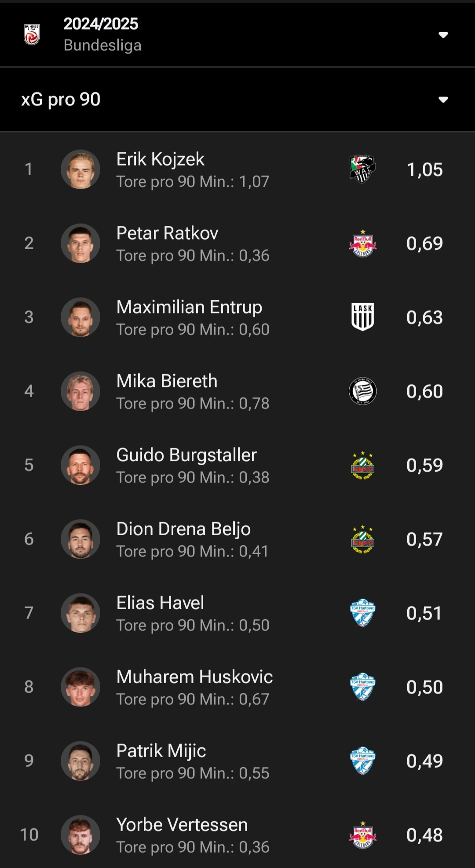Image resolution: width=475 pixels, height=868 pixels.
Task: Expand the xG pro 90 stat selector arrow
Action: point(443,99)
